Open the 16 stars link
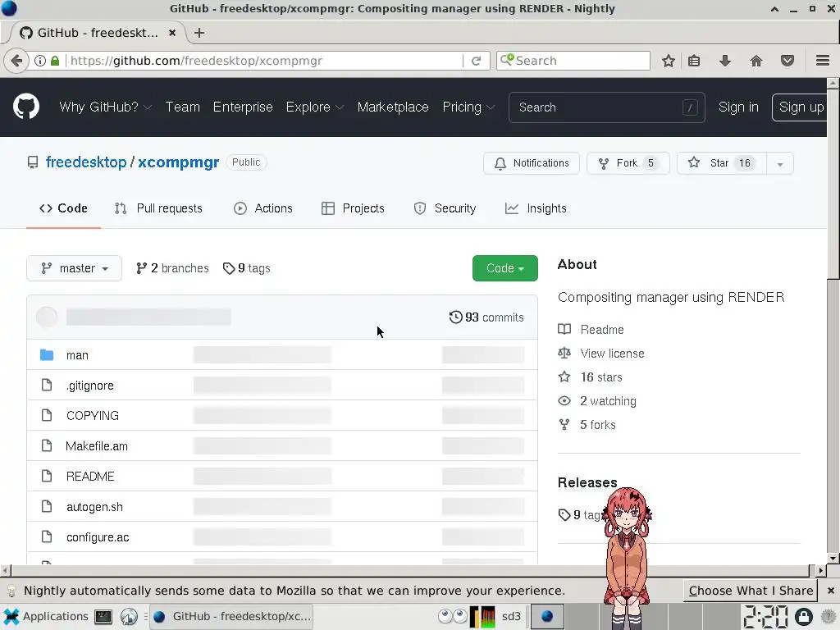The width and height of the screenshot is (840, 630). pos(590,377)
